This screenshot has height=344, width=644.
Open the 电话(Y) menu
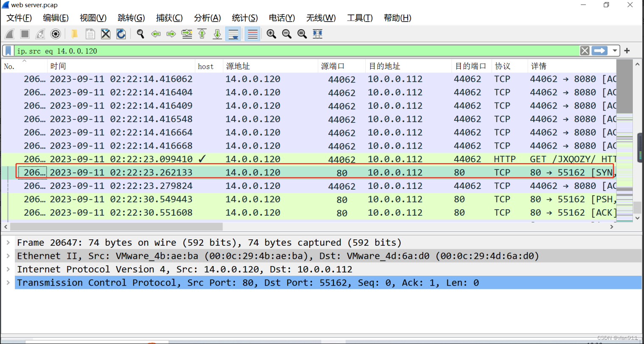pos(282,18)
